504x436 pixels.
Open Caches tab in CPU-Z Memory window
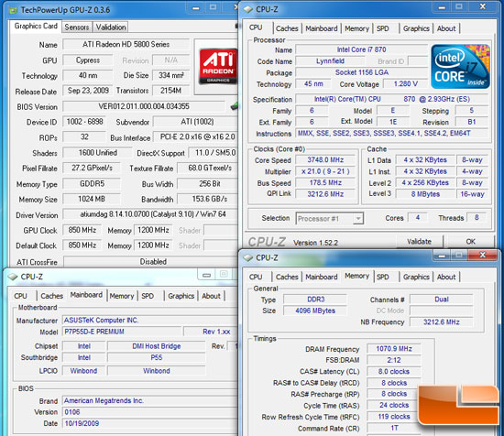287,277
